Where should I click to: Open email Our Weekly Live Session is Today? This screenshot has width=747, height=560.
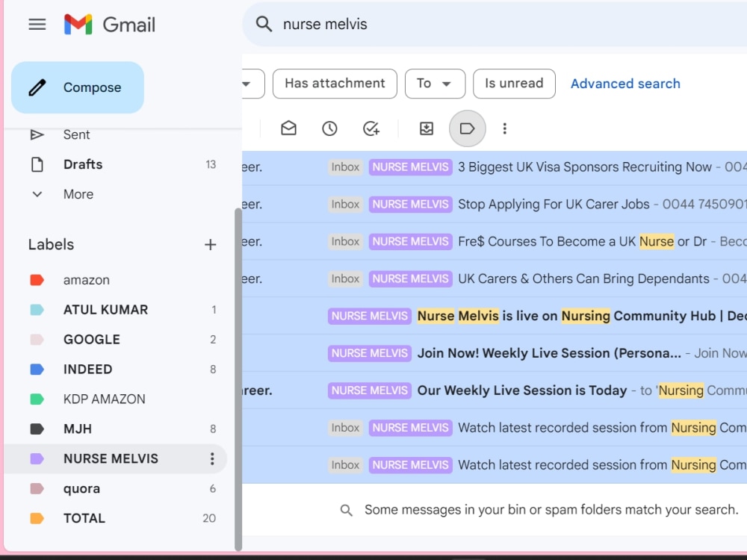[x=495, y=391]
